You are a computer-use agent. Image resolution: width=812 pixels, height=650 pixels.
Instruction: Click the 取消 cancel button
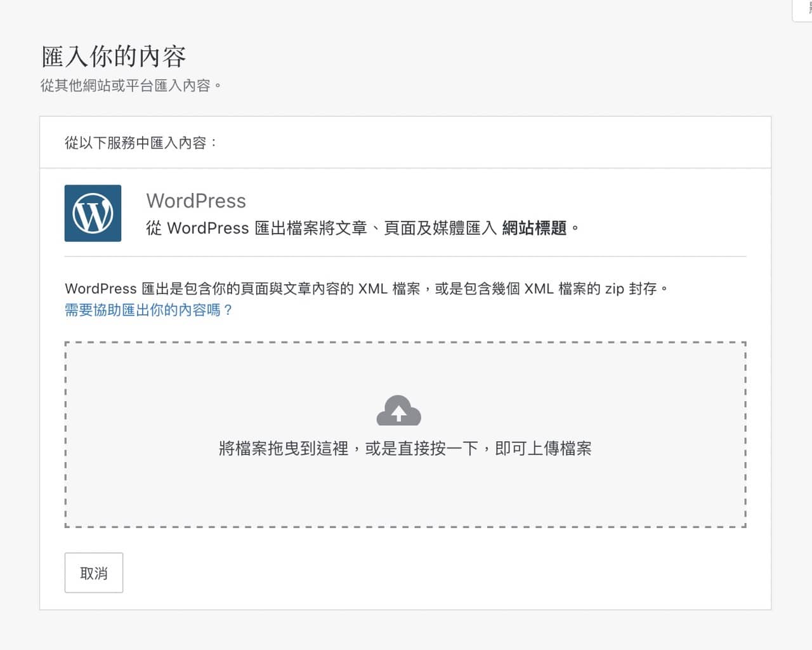tap(94, 573)
